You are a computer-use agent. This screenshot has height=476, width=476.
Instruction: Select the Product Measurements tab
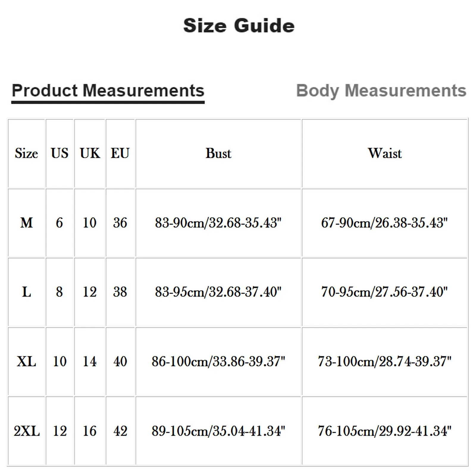[x=108, y=90]
